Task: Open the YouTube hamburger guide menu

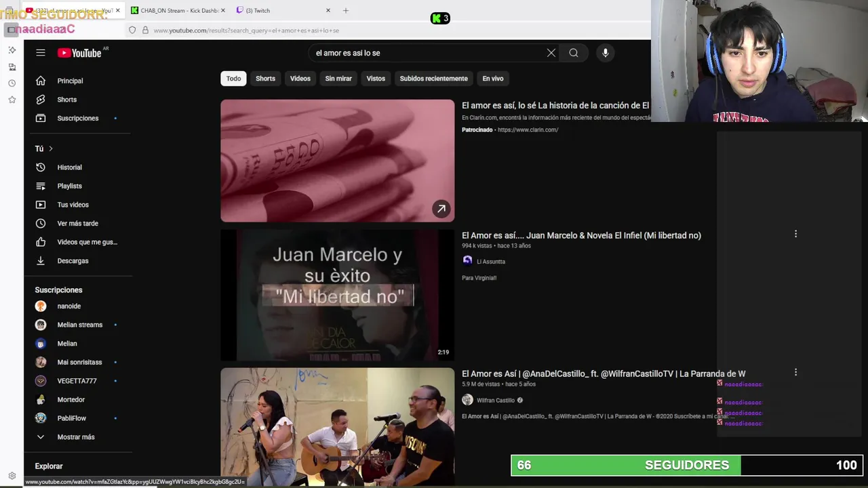Action: 41,53
